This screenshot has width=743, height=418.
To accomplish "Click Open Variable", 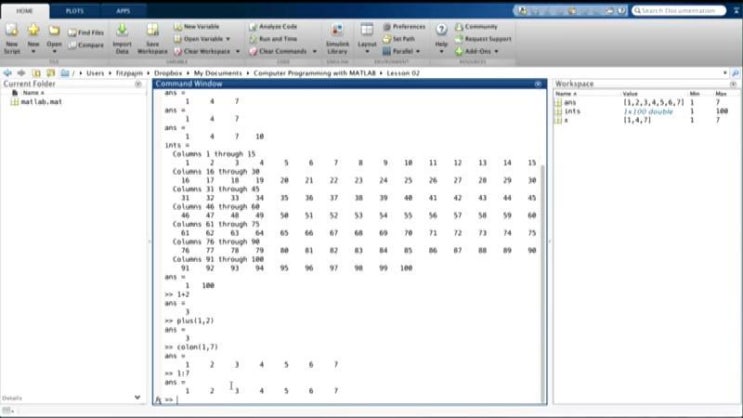I will [199, 39].
